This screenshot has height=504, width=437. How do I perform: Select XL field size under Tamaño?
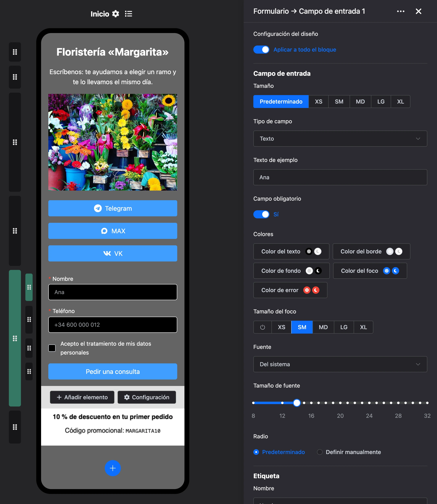[x=400, y=102]
